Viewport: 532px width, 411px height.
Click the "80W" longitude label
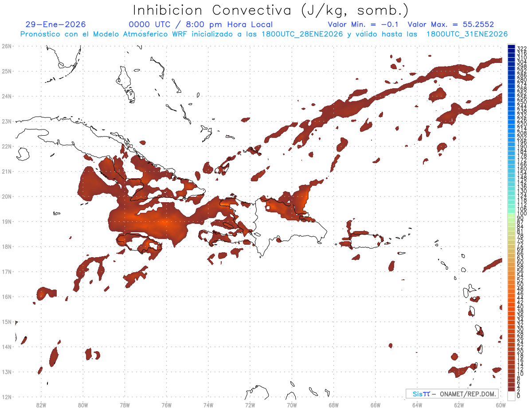coord(82,405)
